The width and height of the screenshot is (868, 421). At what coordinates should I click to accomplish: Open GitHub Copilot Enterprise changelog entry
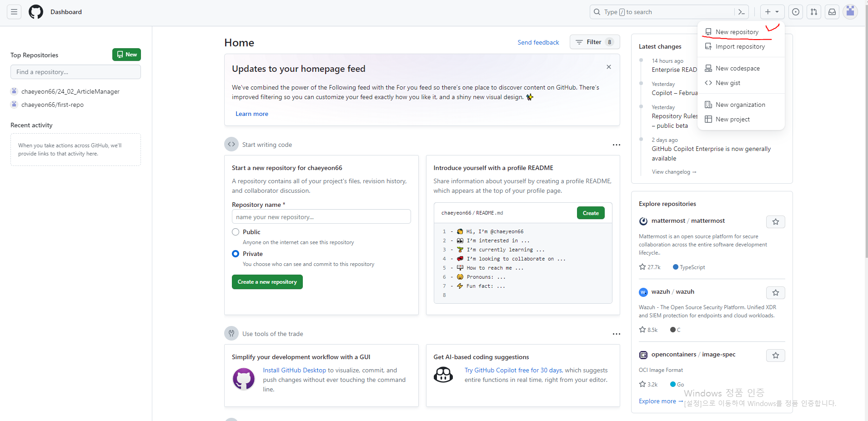click(x=711, y=153)
